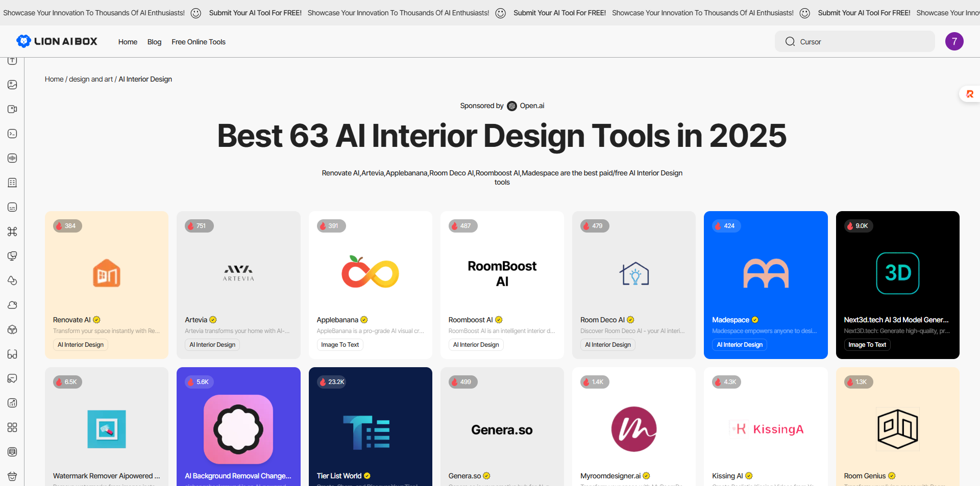Click the Home breadcrumb link

click(54, 79)
